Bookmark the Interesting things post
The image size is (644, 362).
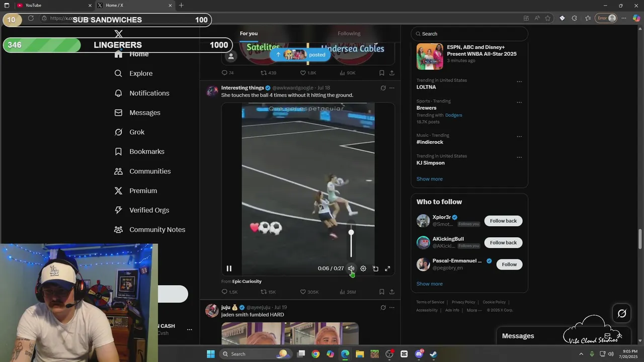coord(381,292)
